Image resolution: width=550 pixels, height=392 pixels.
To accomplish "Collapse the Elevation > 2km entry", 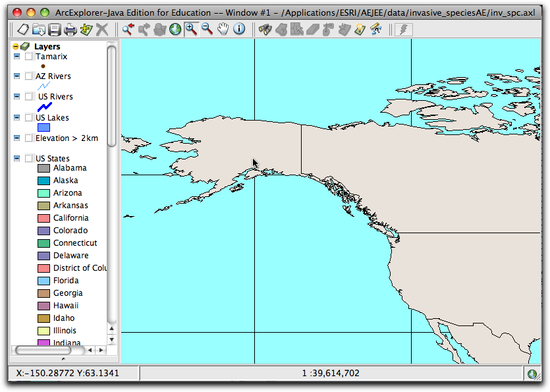I will pos(17,138).
